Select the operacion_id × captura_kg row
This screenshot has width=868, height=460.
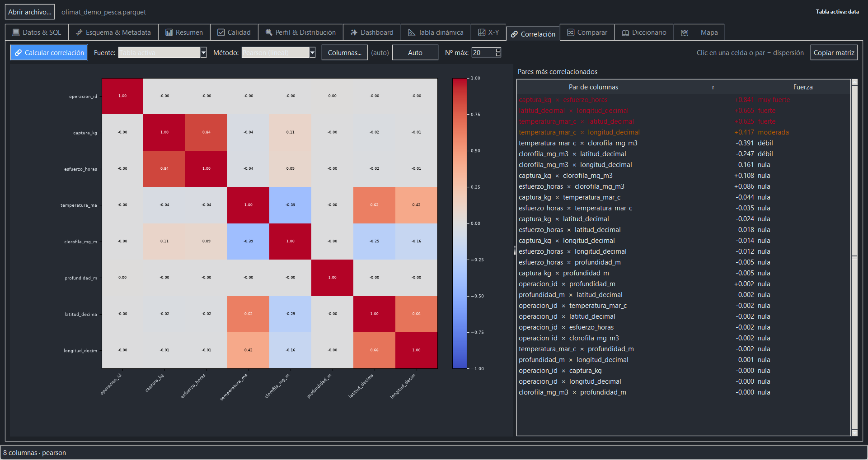(684, 371)
